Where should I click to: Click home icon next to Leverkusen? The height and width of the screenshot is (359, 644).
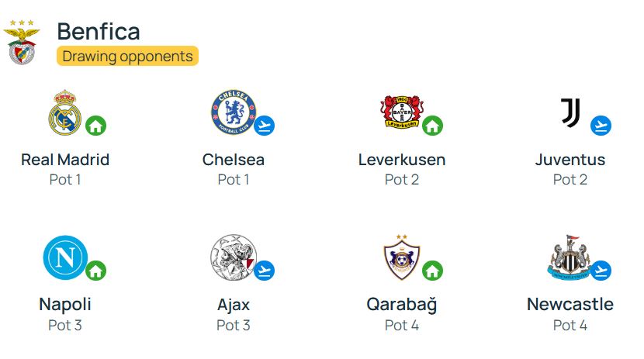(432, 126)
